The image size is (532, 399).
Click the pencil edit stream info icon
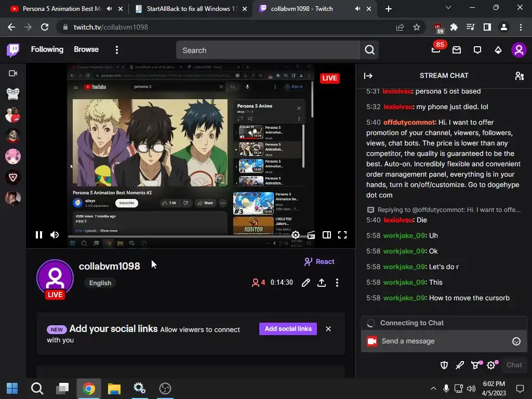click(305, 283)
